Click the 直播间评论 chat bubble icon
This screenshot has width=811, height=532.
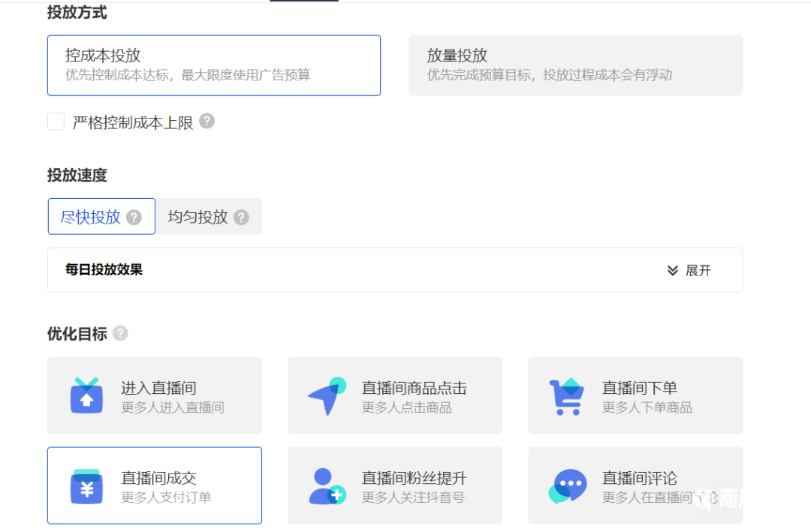tap(567, 485)
